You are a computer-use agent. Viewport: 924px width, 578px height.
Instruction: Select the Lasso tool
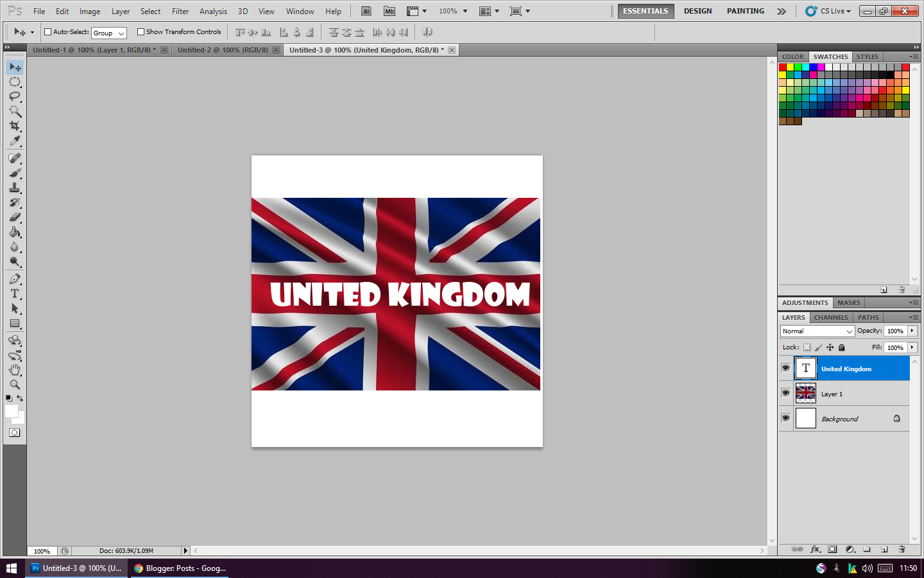(15, 97)
